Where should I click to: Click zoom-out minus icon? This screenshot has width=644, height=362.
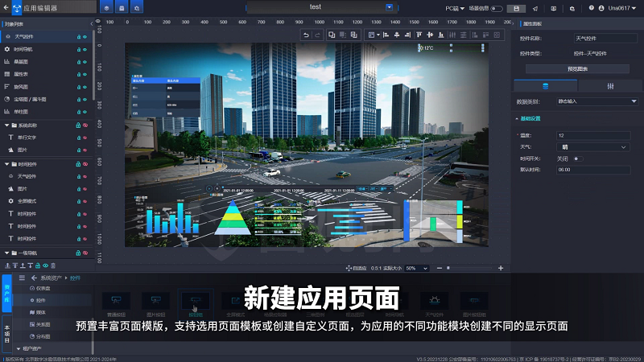coord(440,268)
